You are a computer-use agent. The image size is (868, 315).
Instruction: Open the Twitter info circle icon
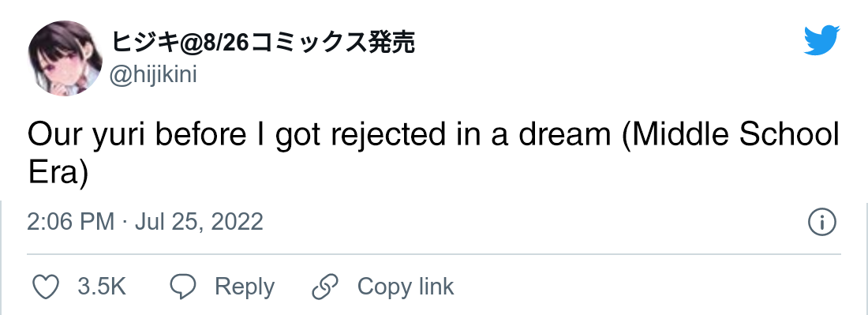pos(822,223)
